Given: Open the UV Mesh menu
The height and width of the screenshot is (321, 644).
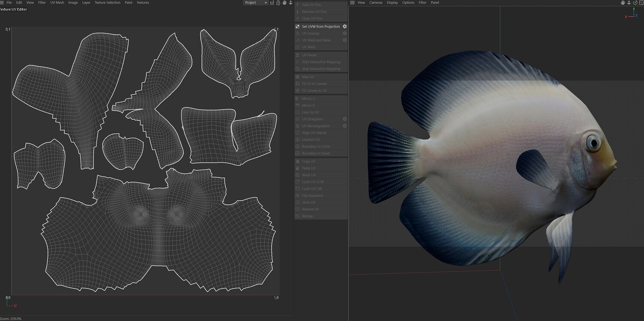Looking at the screenshot, I should (57, 3).
